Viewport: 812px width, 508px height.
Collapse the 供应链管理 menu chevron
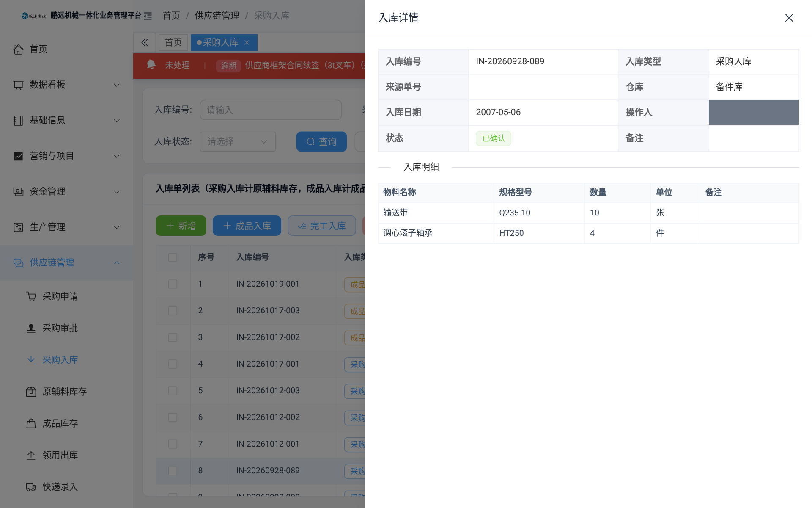(117, 263)
